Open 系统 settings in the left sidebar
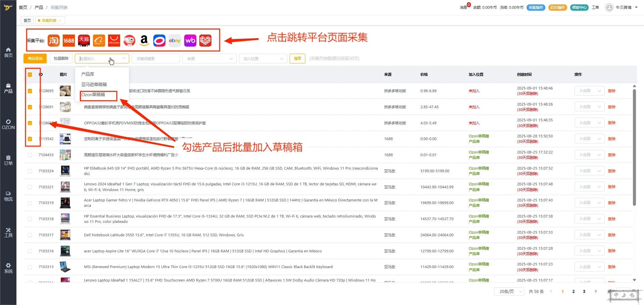Screen dimensions: 644x305 click(x=8, y=268)
